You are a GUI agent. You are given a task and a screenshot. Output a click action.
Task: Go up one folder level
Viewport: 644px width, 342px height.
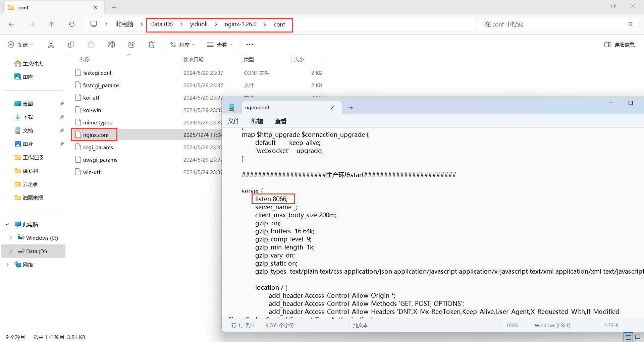coord(52,24)
